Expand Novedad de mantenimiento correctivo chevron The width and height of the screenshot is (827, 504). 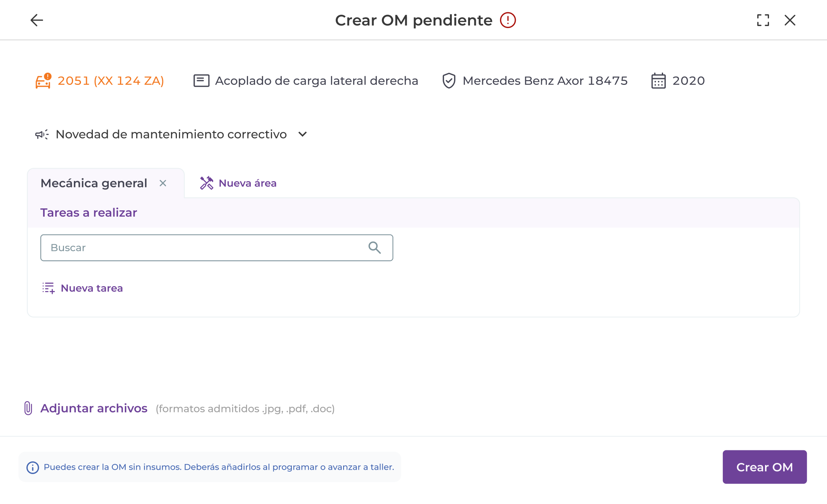point(303,135)
